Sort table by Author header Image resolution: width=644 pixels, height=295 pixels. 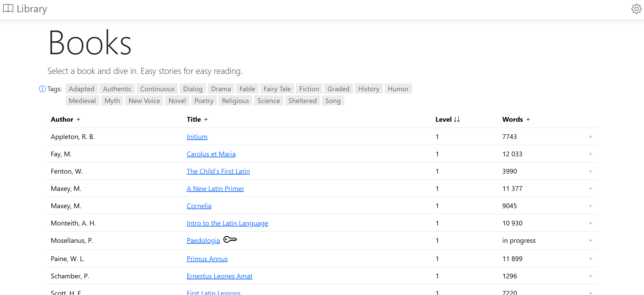tap(62, 119)
